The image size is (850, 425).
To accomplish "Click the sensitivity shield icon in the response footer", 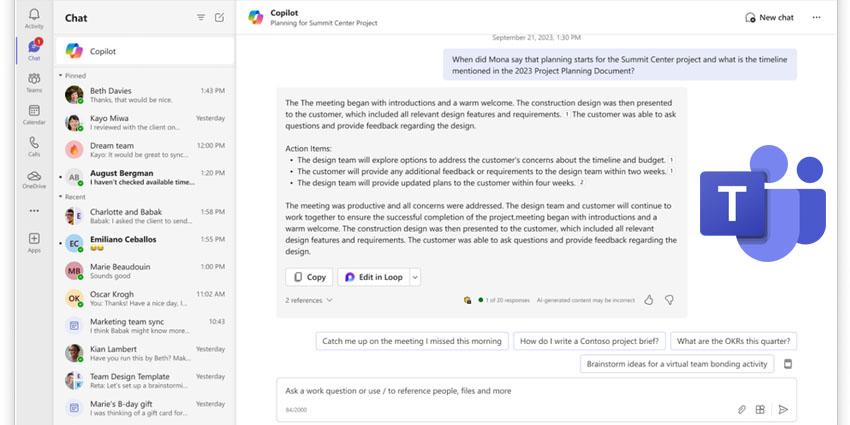I will tap(467, 300).
